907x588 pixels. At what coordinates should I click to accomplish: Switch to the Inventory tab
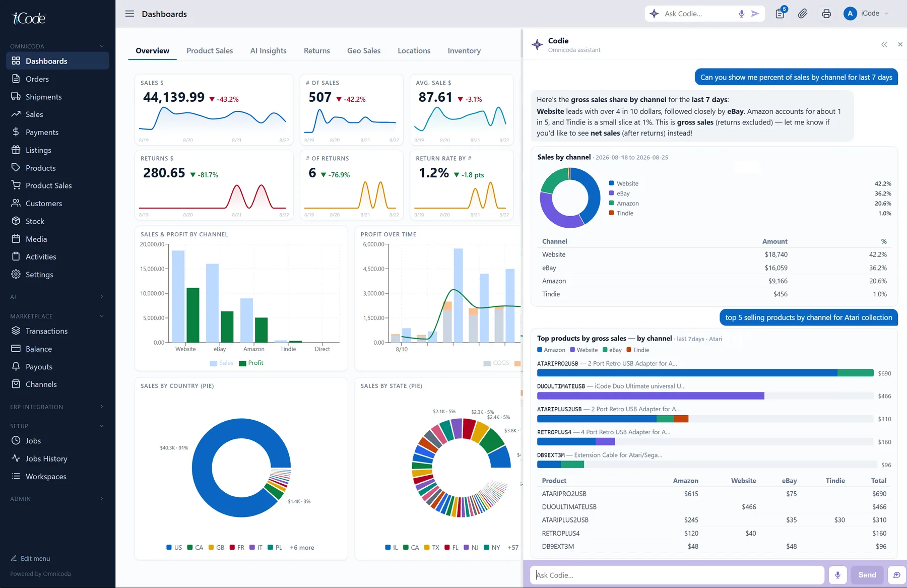464,51
